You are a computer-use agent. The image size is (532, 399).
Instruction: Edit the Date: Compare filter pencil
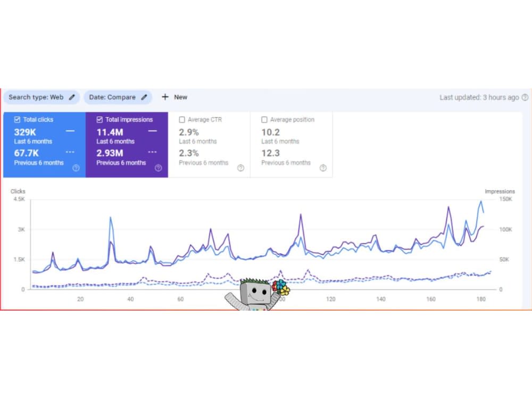144,97
